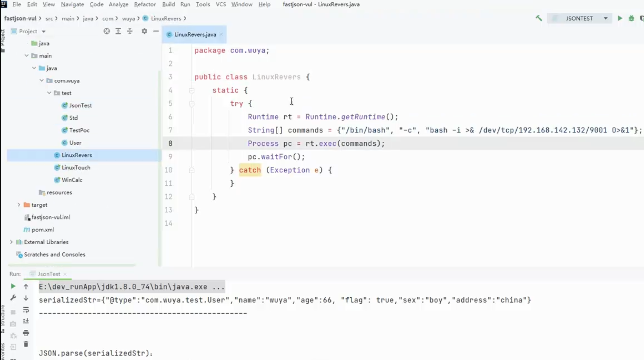
Task: Click the up stack trace arrow
Action: coord(26,286)
